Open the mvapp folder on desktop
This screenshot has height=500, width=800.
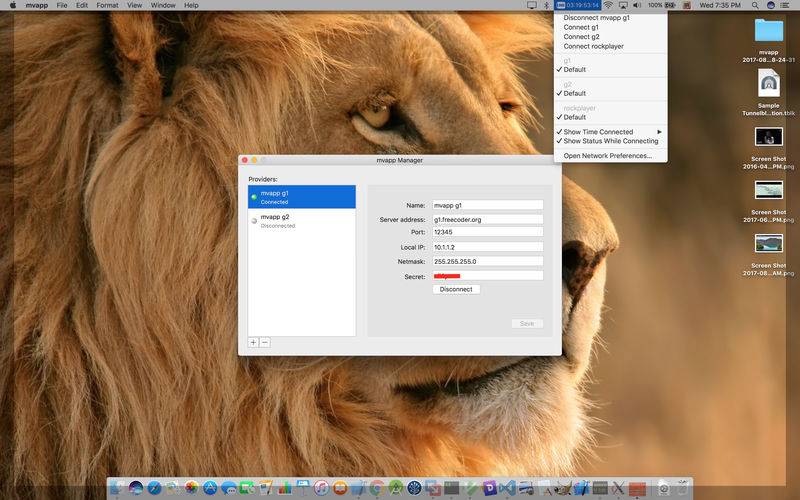click(768, 31)
